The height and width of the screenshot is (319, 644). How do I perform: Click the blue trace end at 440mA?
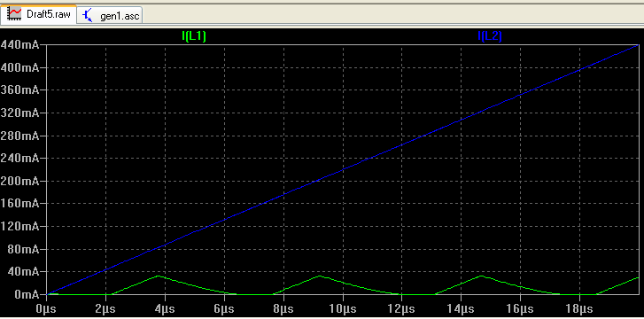pyautogui.click(x=638, y=45)
